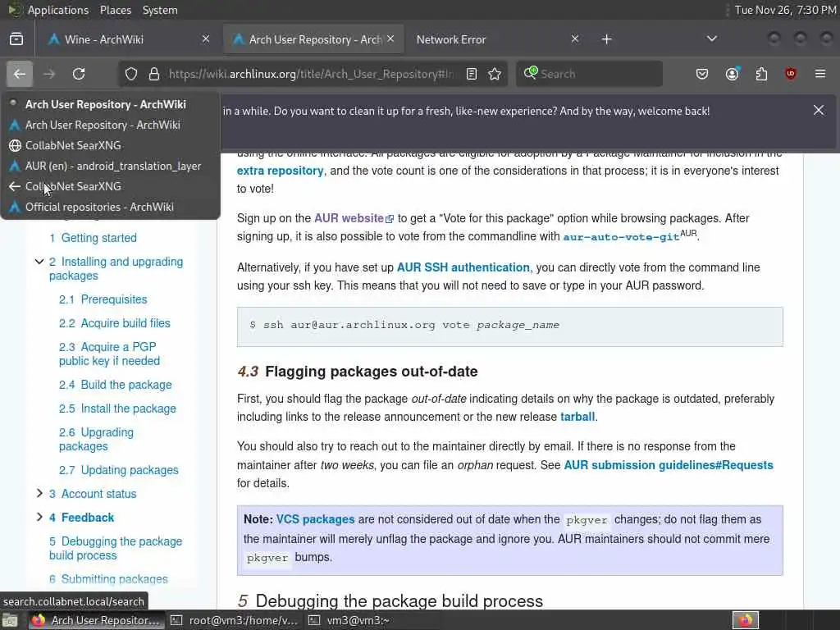The height and width of the screenshot is (630, 840).
Task: Switch to the Network Error tab
Action: pos(495,39)
